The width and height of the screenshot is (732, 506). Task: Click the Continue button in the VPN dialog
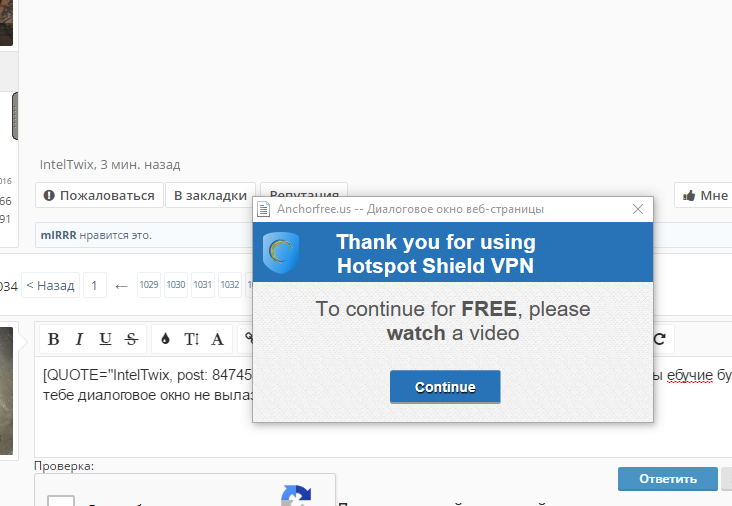pos(445,387)
